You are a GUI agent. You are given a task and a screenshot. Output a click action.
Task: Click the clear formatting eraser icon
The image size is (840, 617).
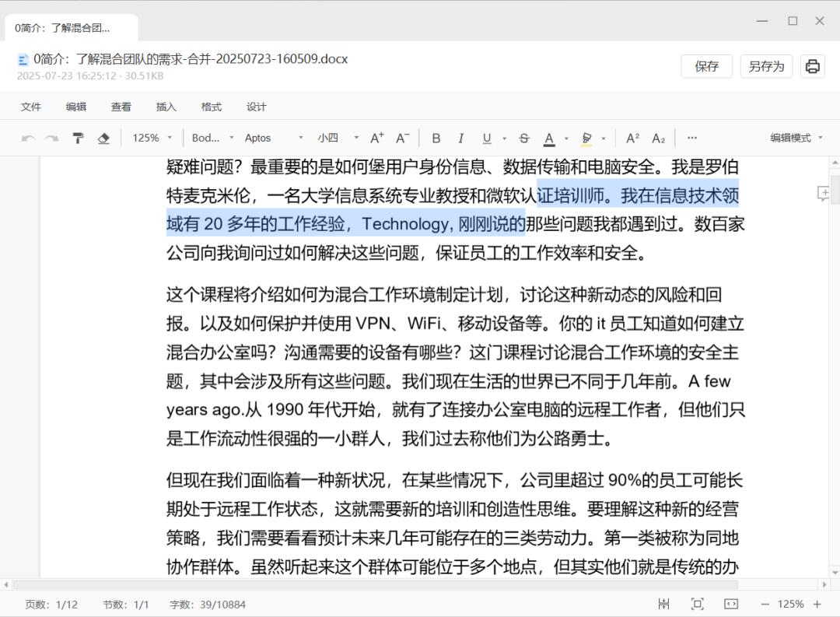coord(104,137)
